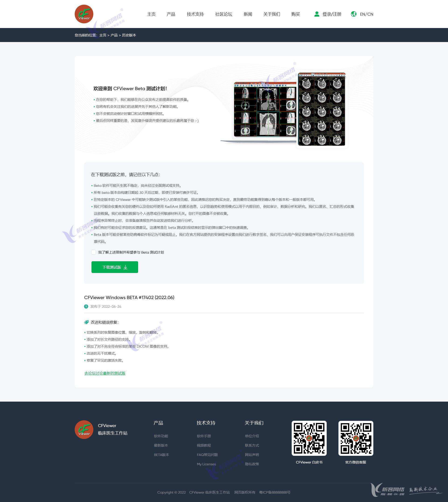Click the CFViewer logo in header
448x502 pixels.
(x=84, y=14)
